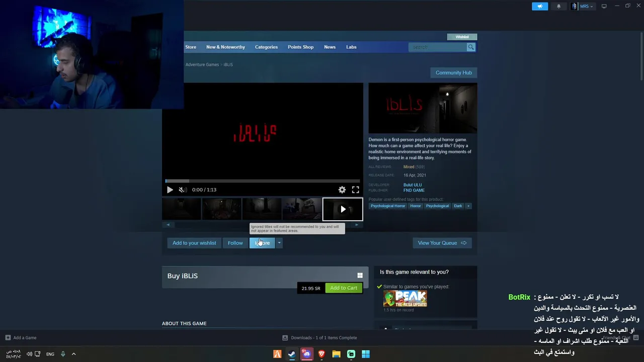
Task: Add iBLiS to cart
Action: [x=344, y=288]
